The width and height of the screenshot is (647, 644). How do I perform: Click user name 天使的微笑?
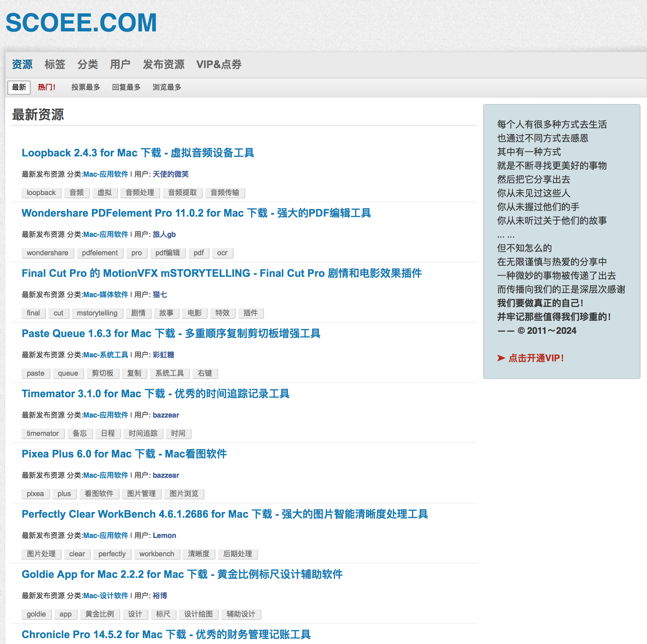[x=171, y=174]
